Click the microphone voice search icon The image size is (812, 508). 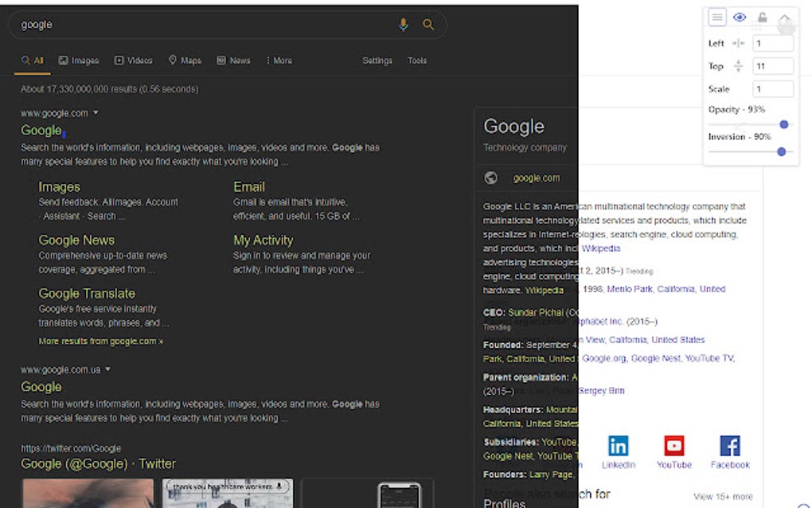403,25
